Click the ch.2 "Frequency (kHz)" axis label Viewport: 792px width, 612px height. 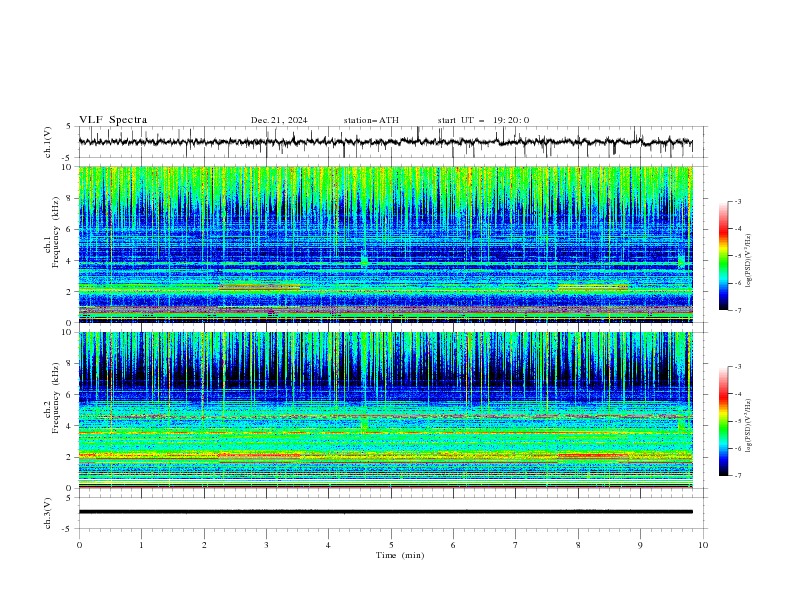click(x=56, y=397)
